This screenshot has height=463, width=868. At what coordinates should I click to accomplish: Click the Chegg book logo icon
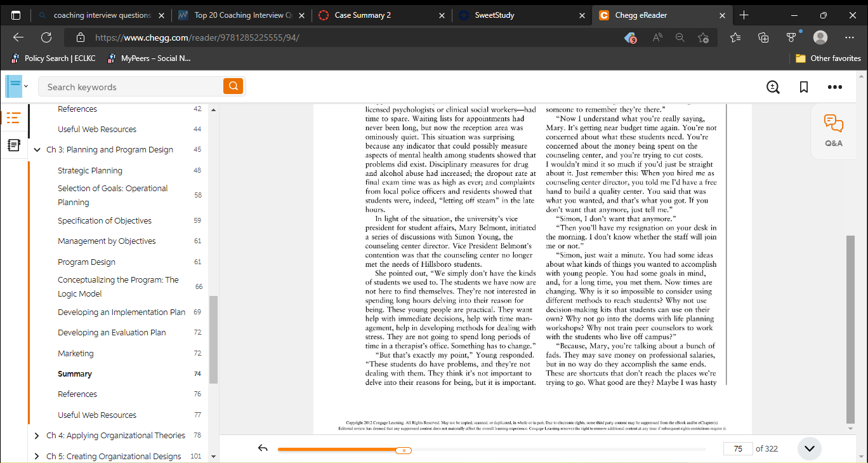click(13, 86)
